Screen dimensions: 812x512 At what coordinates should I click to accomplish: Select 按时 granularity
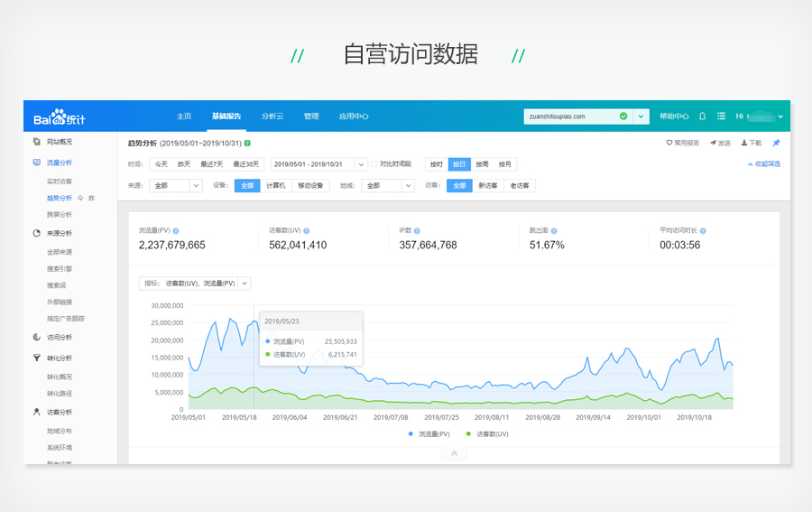click(437, 164)
